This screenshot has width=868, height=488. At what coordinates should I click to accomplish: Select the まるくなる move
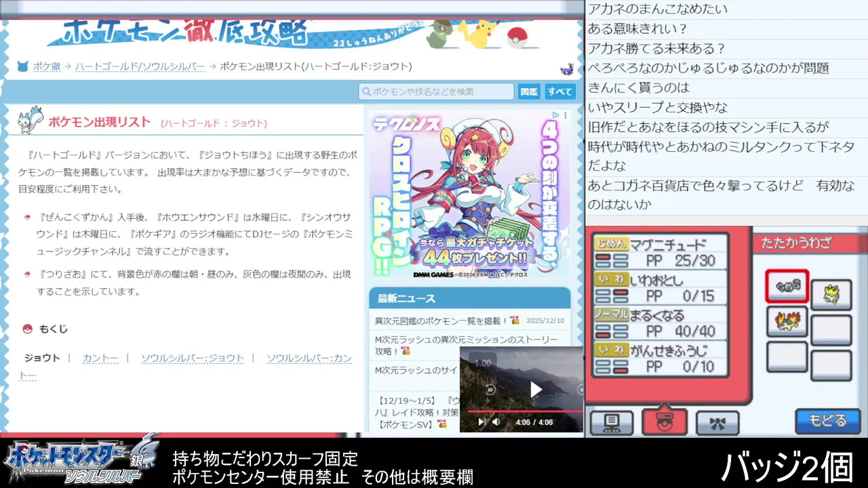pos(659,323)
